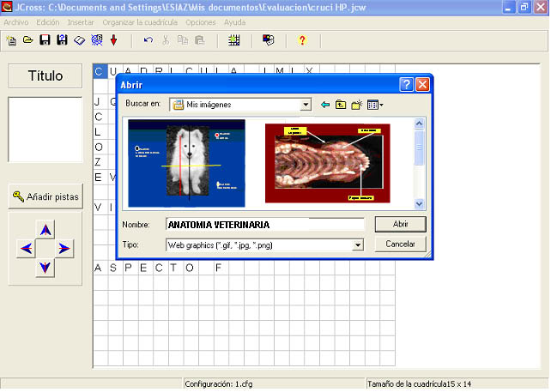Click the help question button in Abrir title bar
Image resolution: width=551 pixels, height=392 pixels.
pyautogui.click(x=407, y=85)
